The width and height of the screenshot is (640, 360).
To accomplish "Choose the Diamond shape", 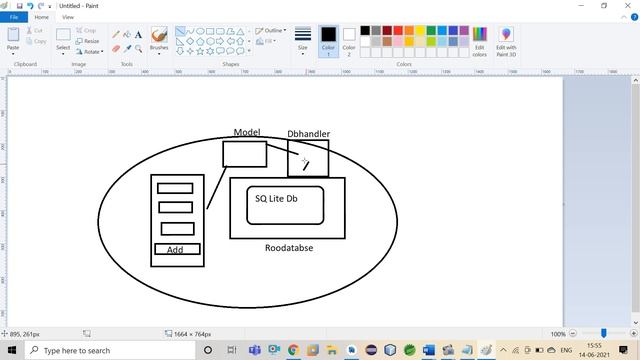I will click(190, 41).
